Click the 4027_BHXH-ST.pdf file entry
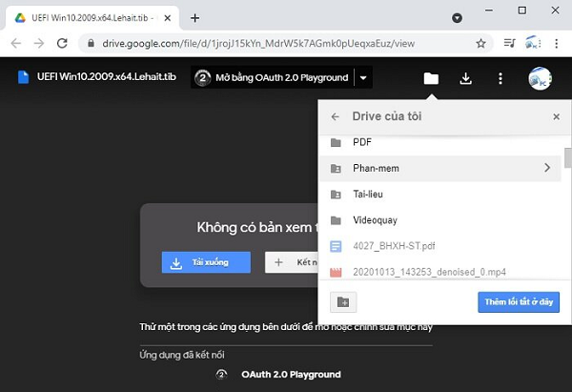 click(440, 246)
